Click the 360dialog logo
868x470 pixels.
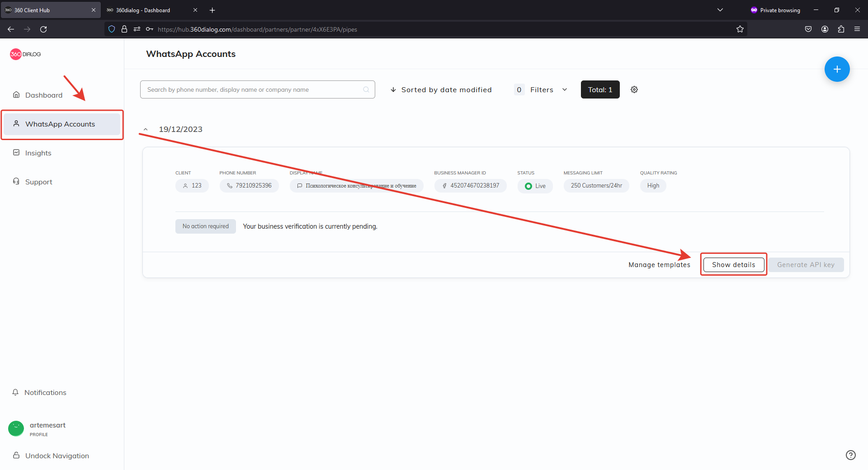pyautogui.click(x=25, y=54)
